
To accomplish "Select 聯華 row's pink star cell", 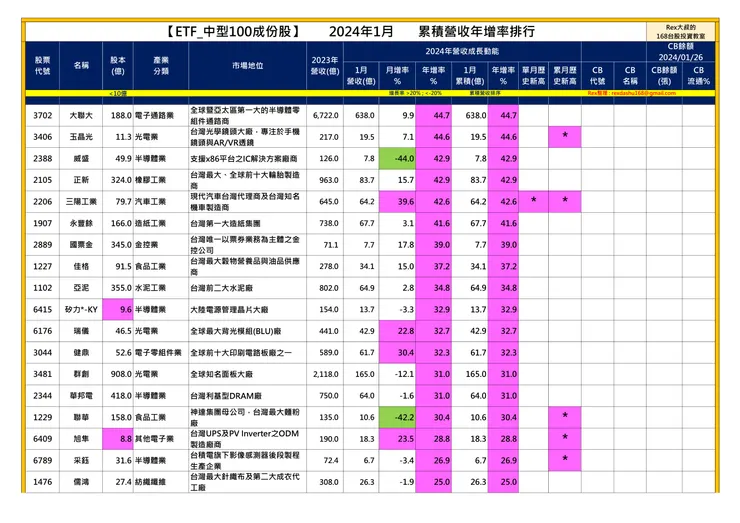I will (565, 417).
